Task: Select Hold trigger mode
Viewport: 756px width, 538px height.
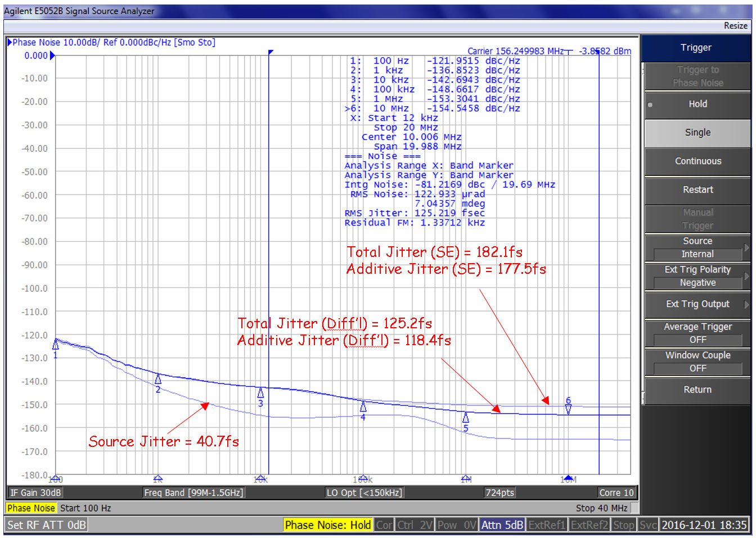Action: coord(697,104)
